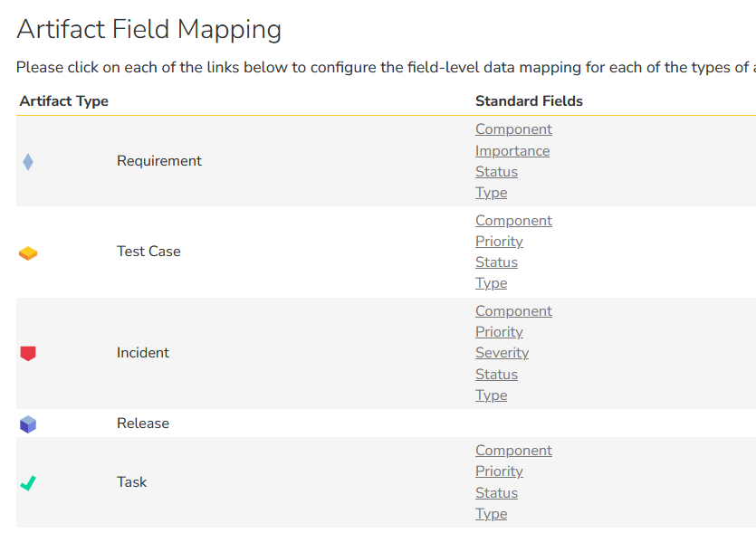Configure the Requirement Status mapping
Screen dimensions: 756x533
point(496,172)
